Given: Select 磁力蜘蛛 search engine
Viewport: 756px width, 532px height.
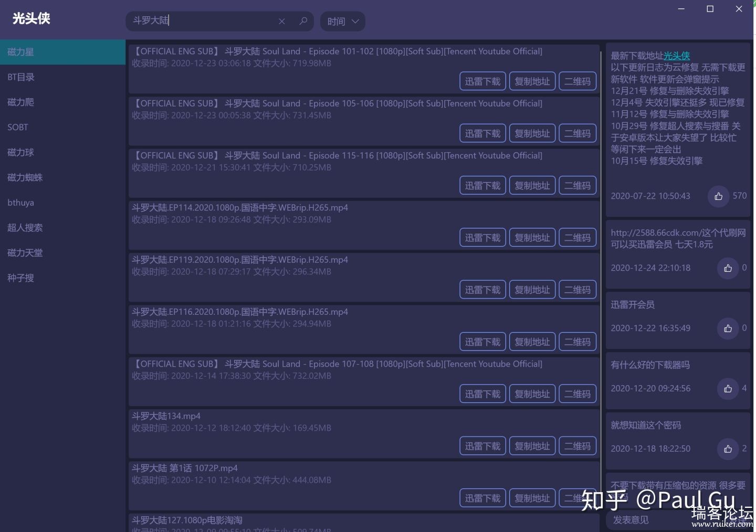Looking at the screenshot, I should [62, 178].
